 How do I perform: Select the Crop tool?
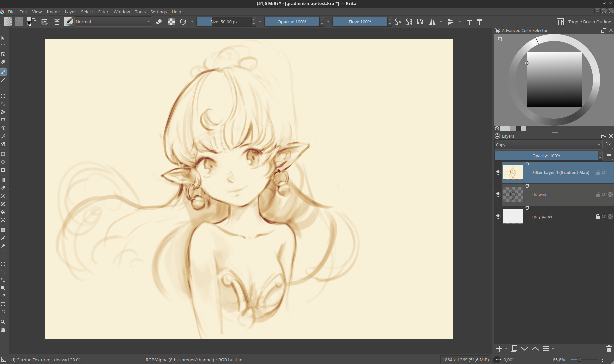tap(3, 170)
